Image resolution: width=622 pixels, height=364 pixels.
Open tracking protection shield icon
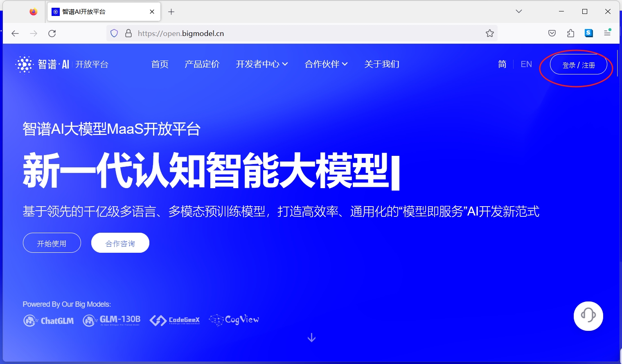(114, 34)
